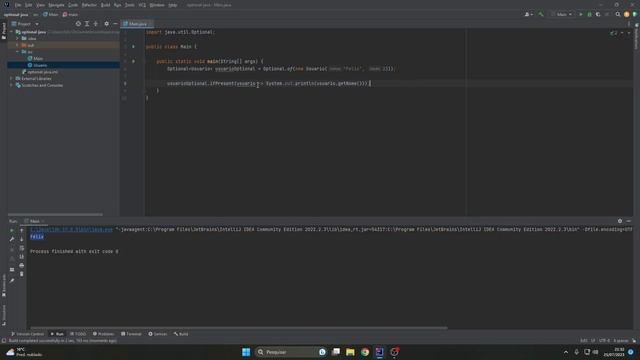The width and height of the screenshot is (640, 360).
Task: Click run gutter icon beside class Main
Action: [133, 47]
